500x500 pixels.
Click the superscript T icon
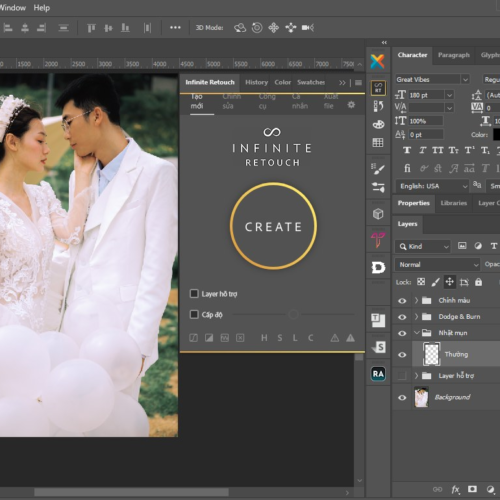[x=469, y=150]
